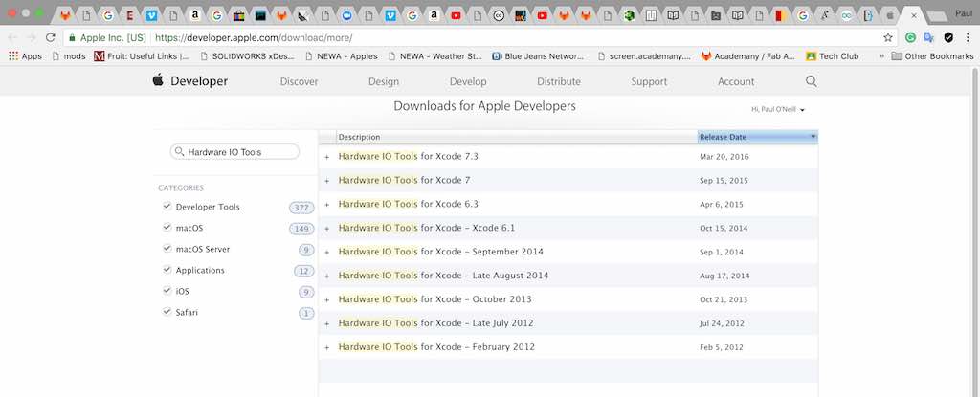Bookmark this page with the star icon

click(888, 37)
